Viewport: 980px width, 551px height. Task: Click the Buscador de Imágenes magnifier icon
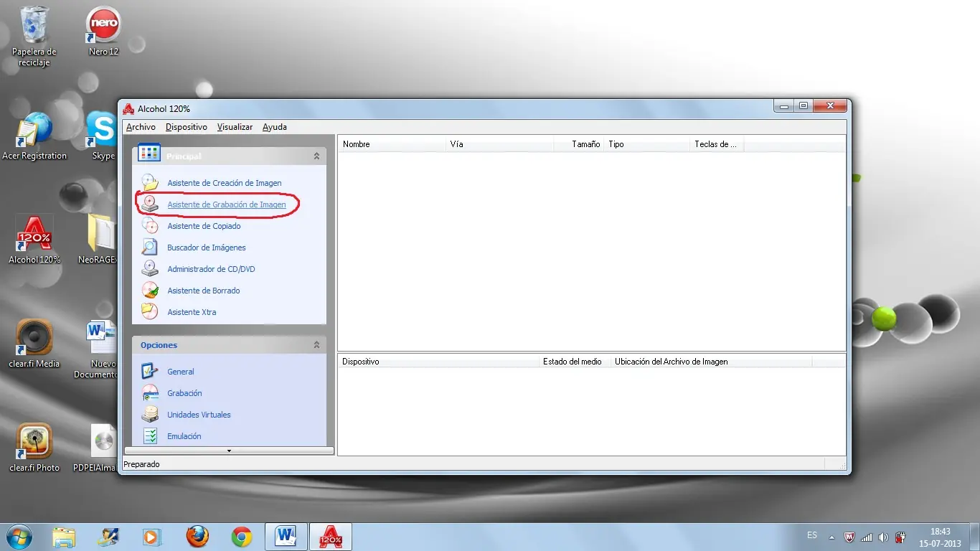coord(149,247)
